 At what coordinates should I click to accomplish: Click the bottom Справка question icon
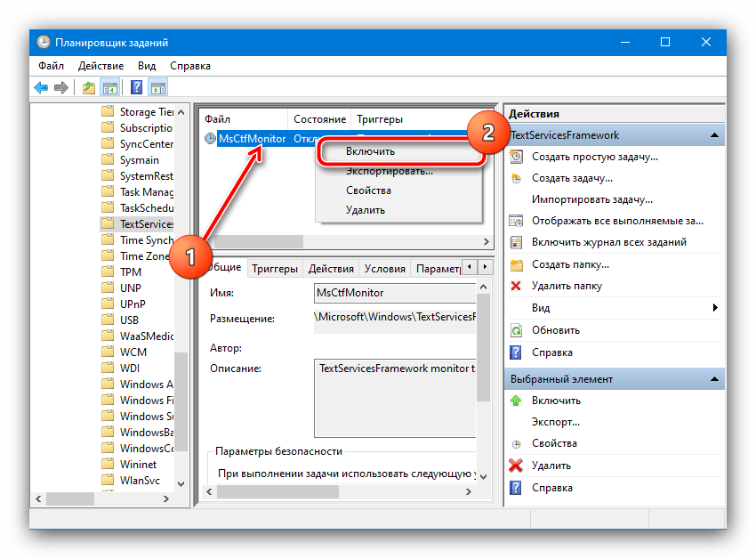pyautogui.click(x=516, y=488)
